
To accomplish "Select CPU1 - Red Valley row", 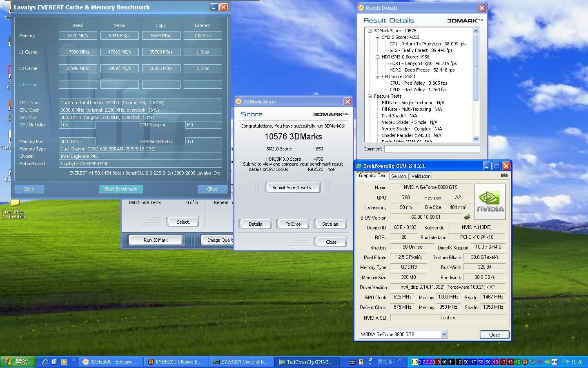I will point(418,83).
